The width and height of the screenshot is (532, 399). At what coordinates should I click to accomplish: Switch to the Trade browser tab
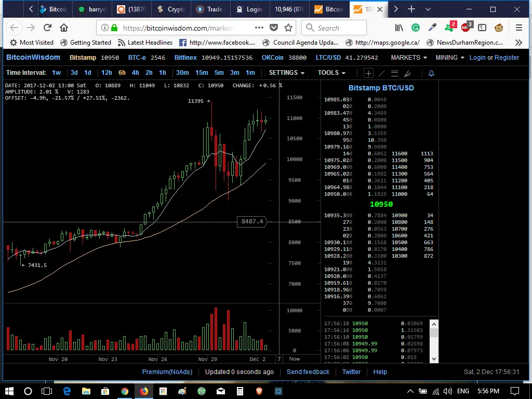pyautogui.click(x=210, y=9)
